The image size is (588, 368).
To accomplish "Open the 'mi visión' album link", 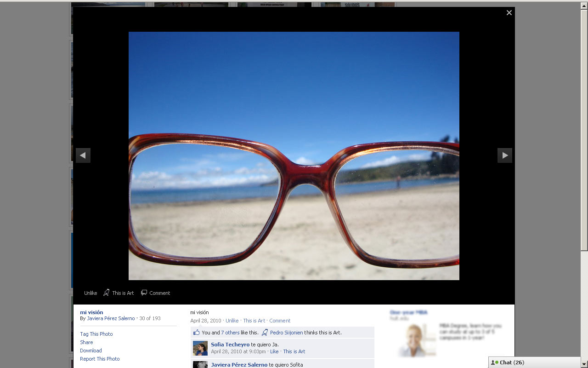I will 91,312.
